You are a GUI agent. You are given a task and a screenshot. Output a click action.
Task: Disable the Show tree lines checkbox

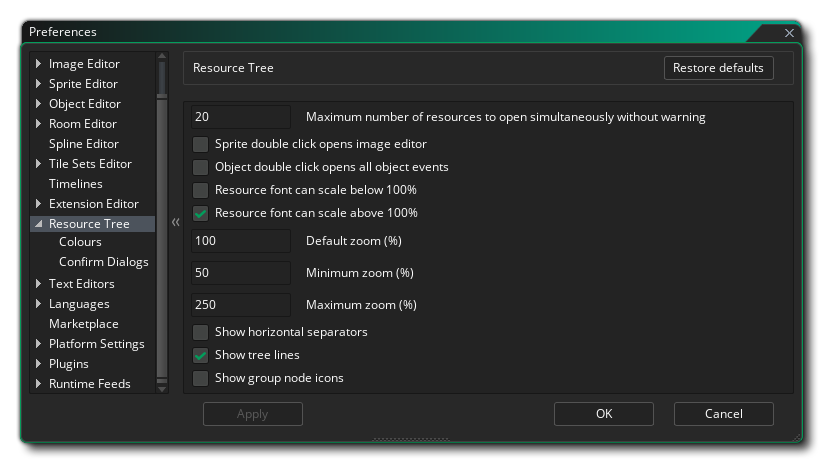(x=201, y=355)
